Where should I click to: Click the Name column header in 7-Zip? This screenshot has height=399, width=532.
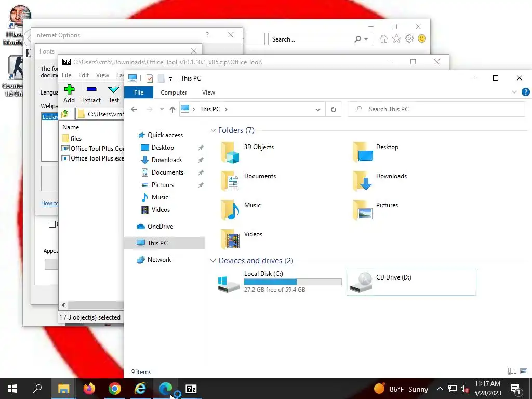[x=71, y=127]
